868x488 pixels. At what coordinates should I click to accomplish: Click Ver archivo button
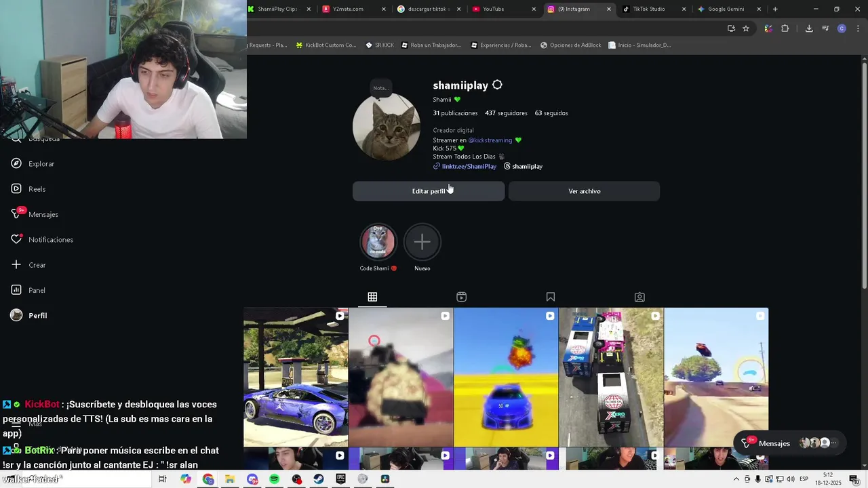pos(584,191)
